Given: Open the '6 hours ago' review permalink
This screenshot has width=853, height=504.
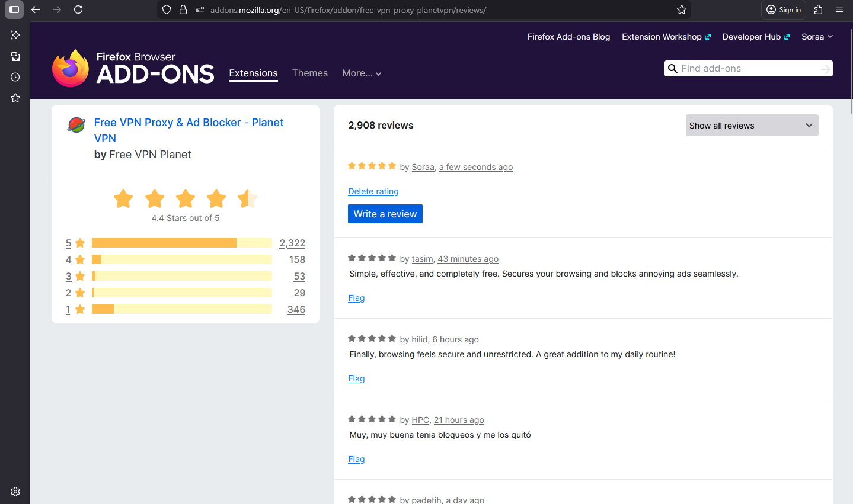Looking at the screenshot, I should (455, 339).
